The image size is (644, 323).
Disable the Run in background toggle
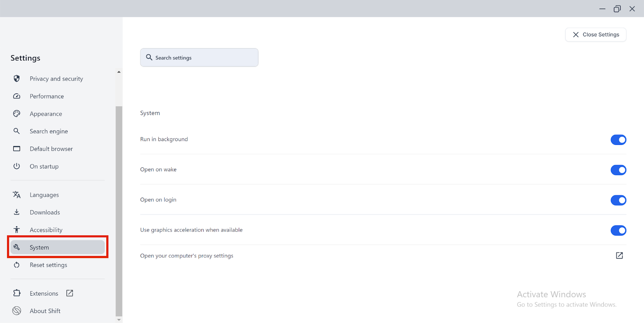(x=618, y=140)
